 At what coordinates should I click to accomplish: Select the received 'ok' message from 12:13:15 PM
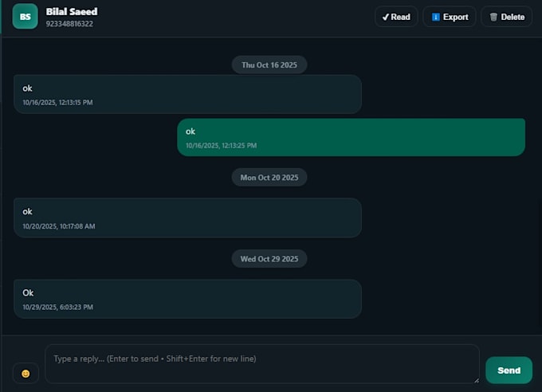(x=187, y=94)
